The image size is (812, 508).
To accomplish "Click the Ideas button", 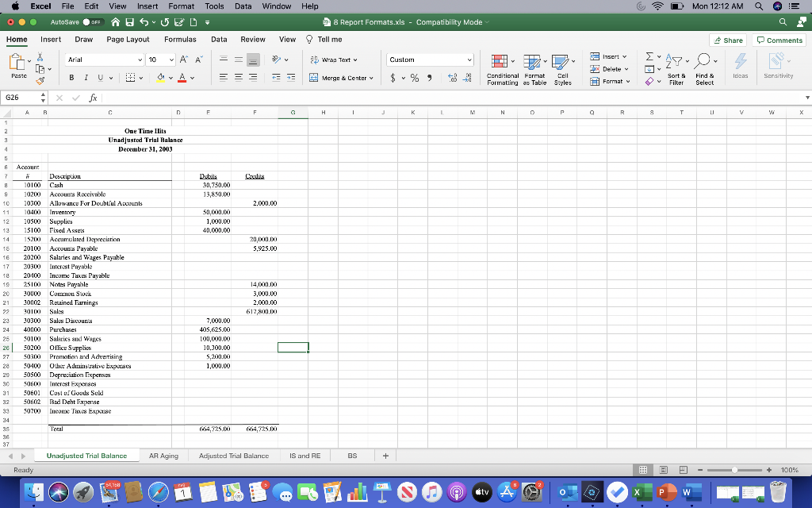I will 741,66.
